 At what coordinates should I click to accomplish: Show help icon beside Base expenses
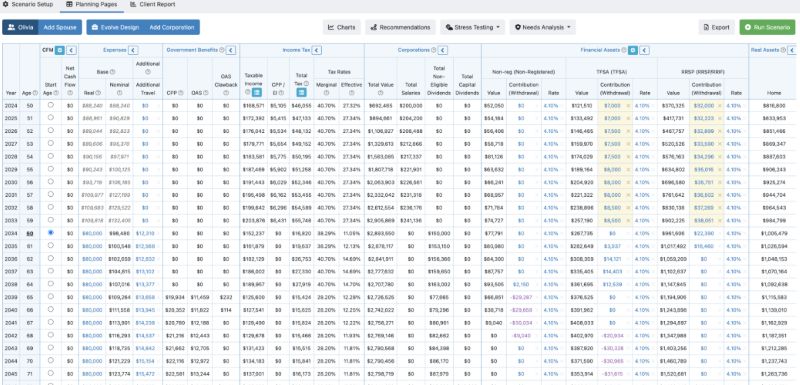coord(112,72)
